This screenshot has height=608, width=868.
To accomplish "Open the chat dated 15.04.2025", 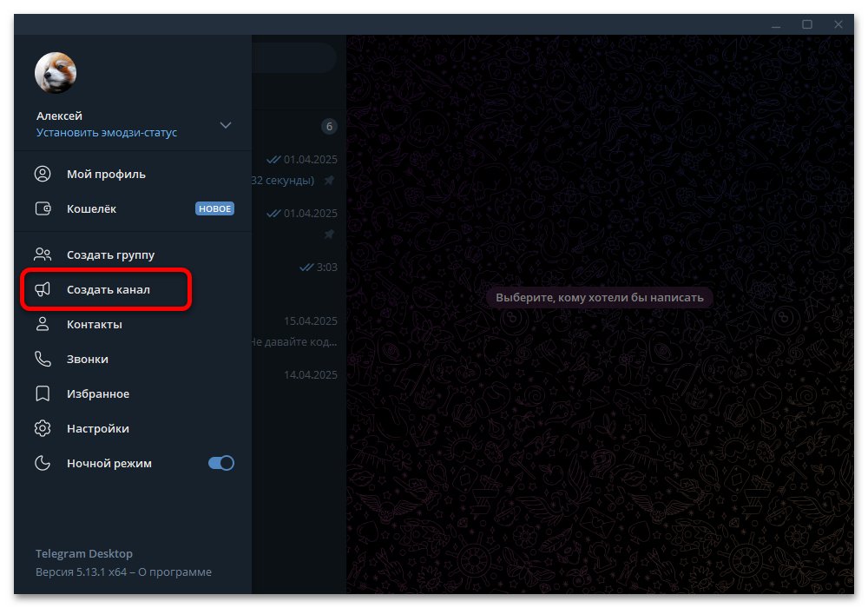I will click(299, 331).
